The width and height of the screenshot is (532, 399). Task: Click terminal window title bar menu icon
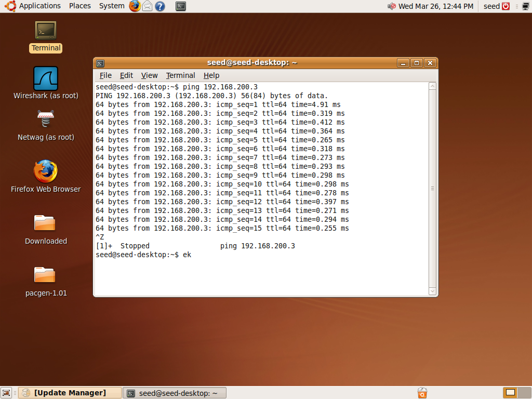(100, 63)
